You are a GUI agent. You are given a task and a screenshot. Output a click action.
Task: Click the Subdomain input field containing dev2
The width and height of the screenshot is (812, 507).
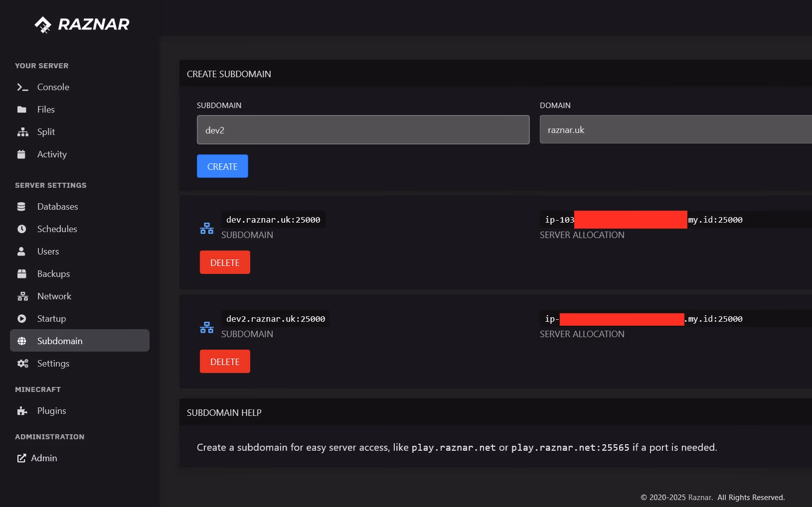(363, 130)
